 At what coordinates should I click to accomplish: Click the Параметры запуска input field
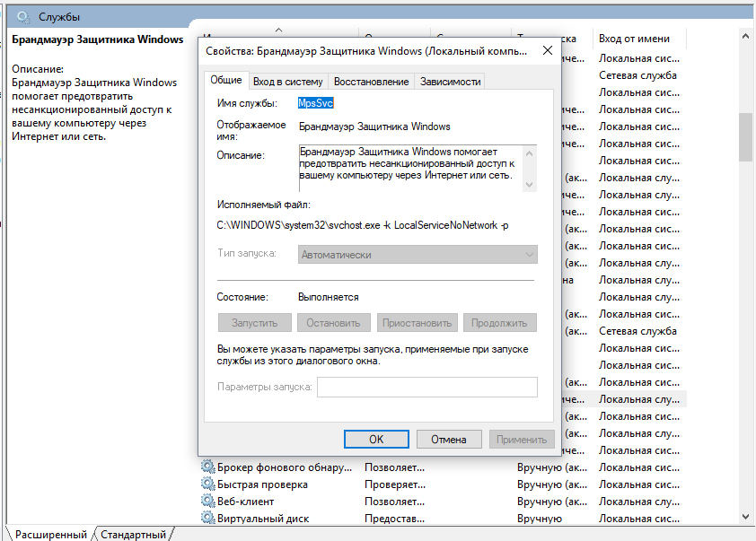tap(427, 387)
